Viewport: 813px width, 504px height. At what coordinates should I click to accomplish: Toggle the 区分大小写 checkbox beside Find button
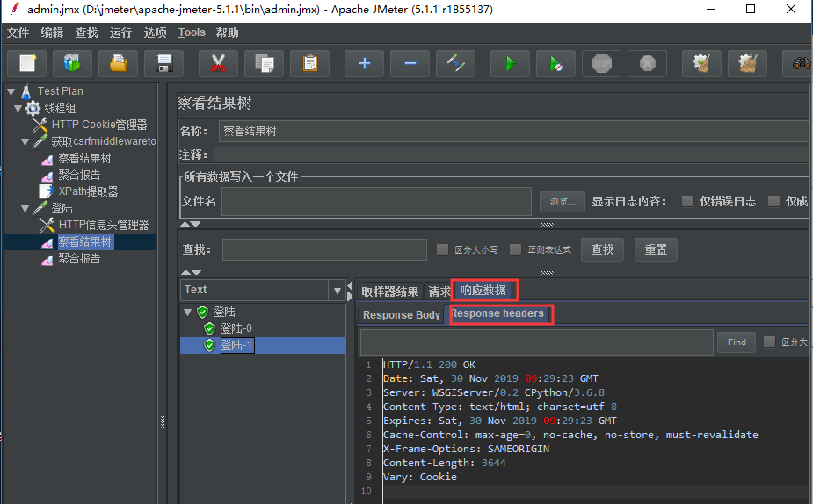pyautogui.click(x=769, y=342)
